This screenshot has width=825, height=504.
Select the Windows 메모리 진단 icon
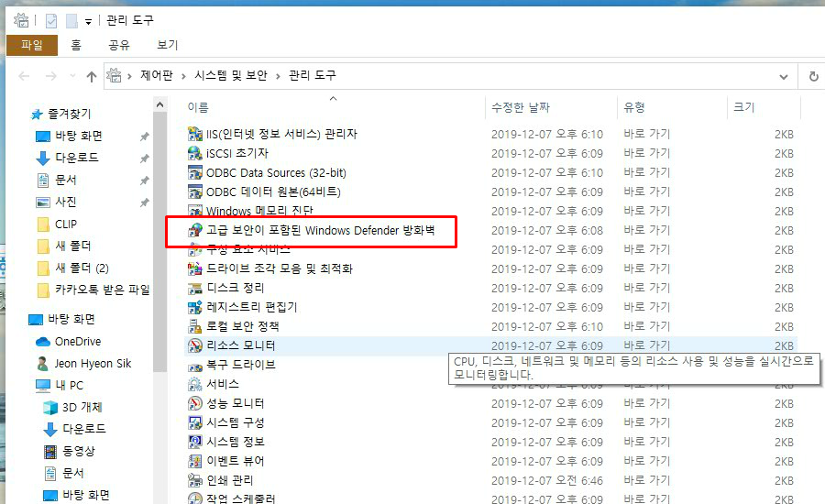coord(195,211)
